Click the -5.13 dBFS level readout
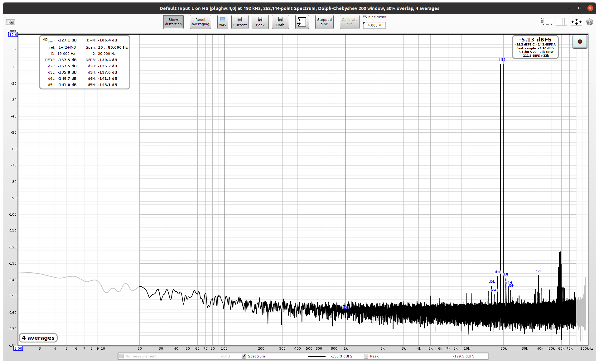The height and width of the screenshot is (364, 599). (x=535, y=40)
